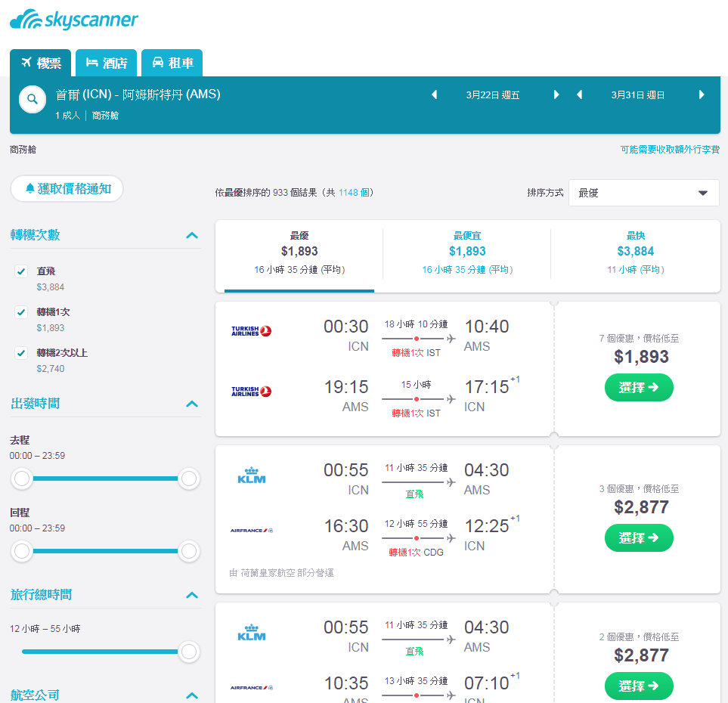Click 回程 return slider right handle
Image resolution: width=728 pixels, height=703 pixels.
(189, 551)
